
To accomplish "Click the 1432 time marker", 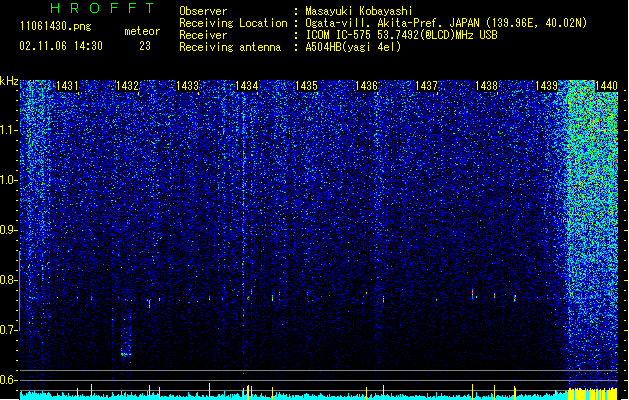I will click(127, 86).
